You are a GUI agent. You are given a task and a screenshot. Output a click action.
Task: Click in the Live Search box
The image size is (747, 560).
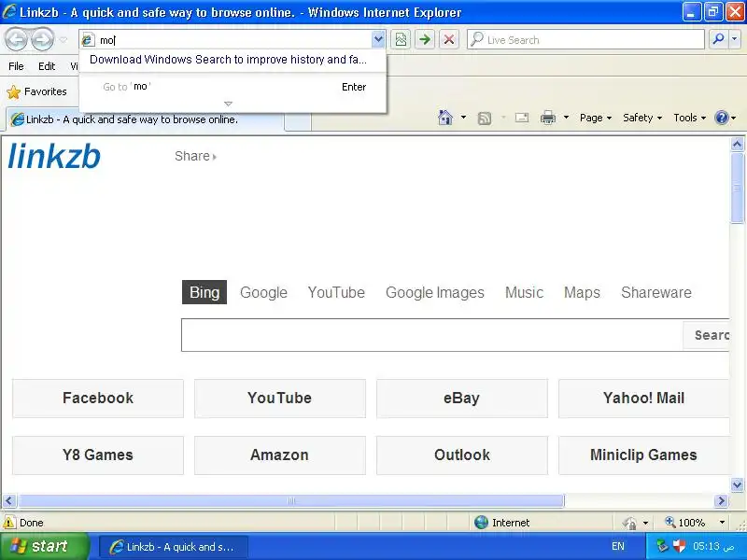point(586,39)
